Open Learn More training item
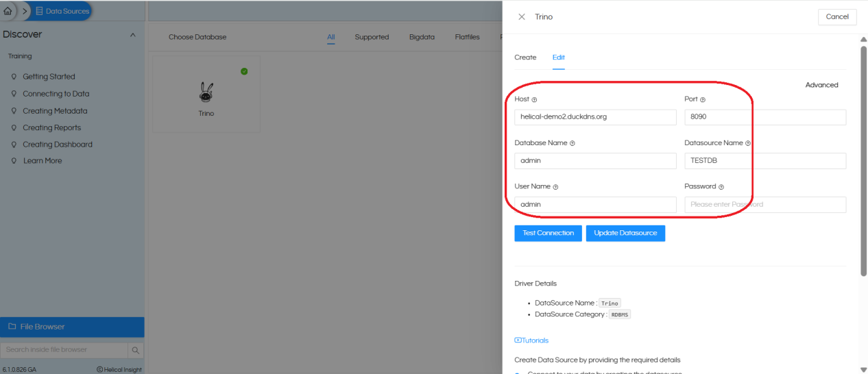 (43, 161)
